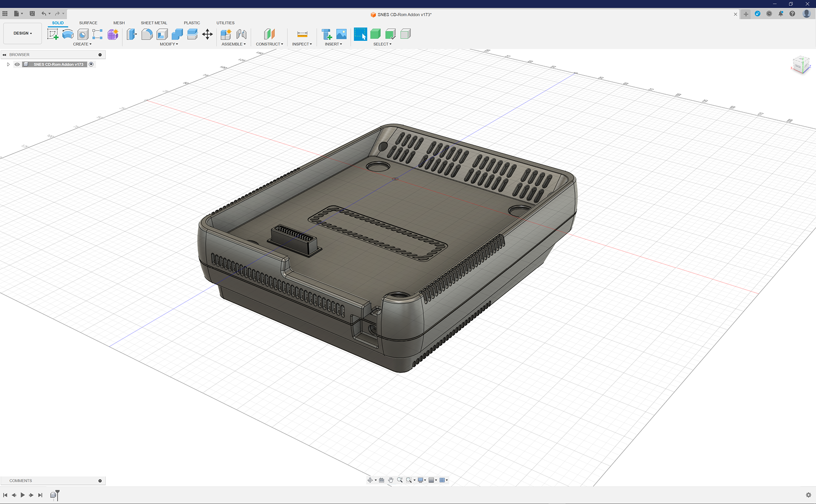Switch to the Surface tab
Screen dimensions: 816x504
click(x=88, y=23)
